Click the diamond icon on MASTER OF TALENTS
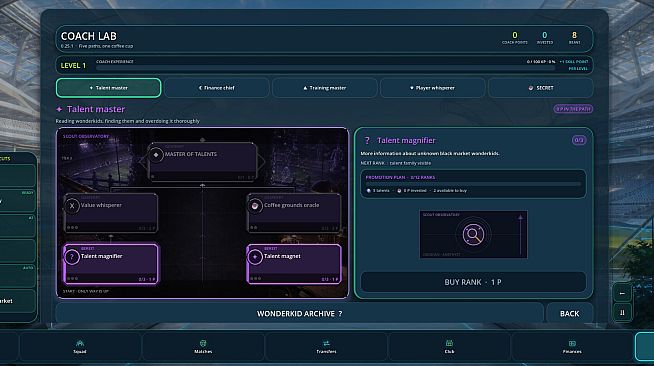Viewport: 654px width, 366px height. 156,155
